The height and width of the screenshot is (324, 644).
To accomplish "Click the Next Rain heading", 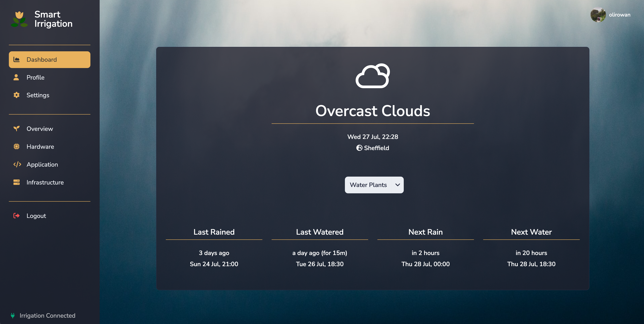I will [x=425, y=232].
